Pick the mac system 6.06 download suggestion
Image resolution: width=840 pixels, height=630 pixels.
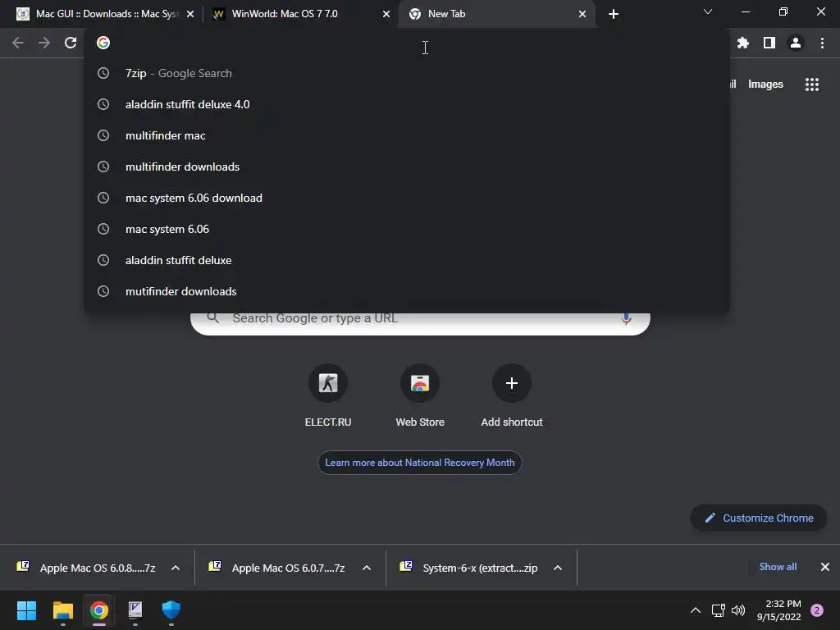click(x=407, y=198)
